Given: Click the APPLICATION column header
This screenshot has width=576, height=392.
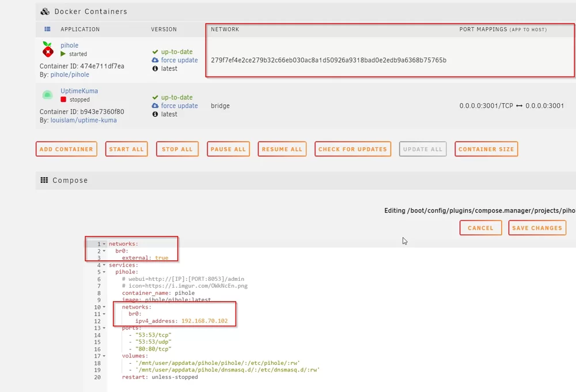Looking at the screenshot, I should coord(80,29).
